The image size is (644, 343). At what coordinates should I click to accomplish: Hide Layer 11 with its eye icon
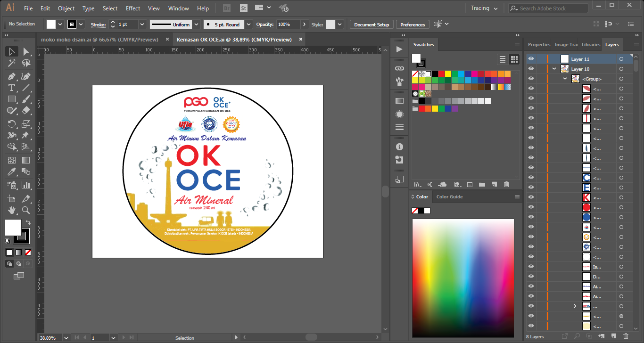tap(531, 59)
